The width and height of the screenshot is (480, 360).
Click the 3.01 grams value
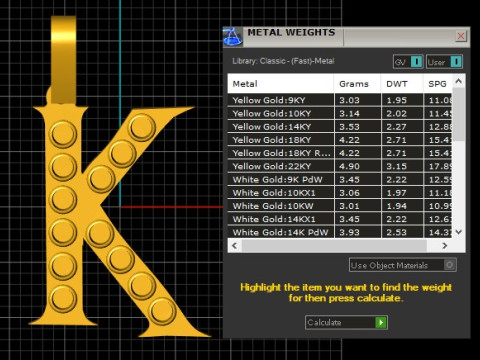[x=349, y=206]
